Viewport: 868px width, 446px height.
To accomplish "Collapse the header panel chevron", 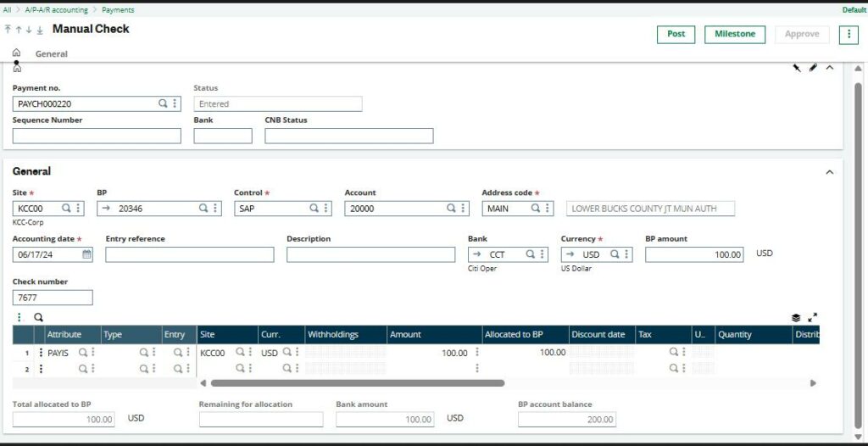I will pos(829,68).
